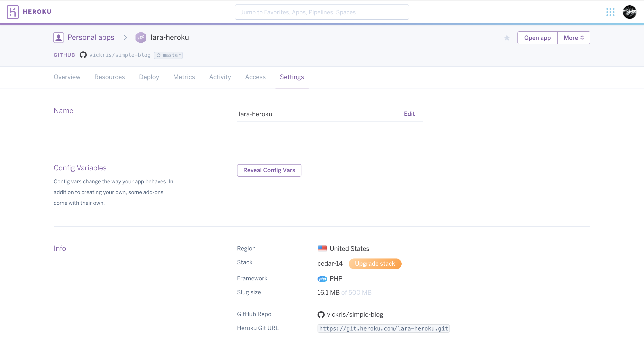Click the Open app button

[x=537, y=38]
